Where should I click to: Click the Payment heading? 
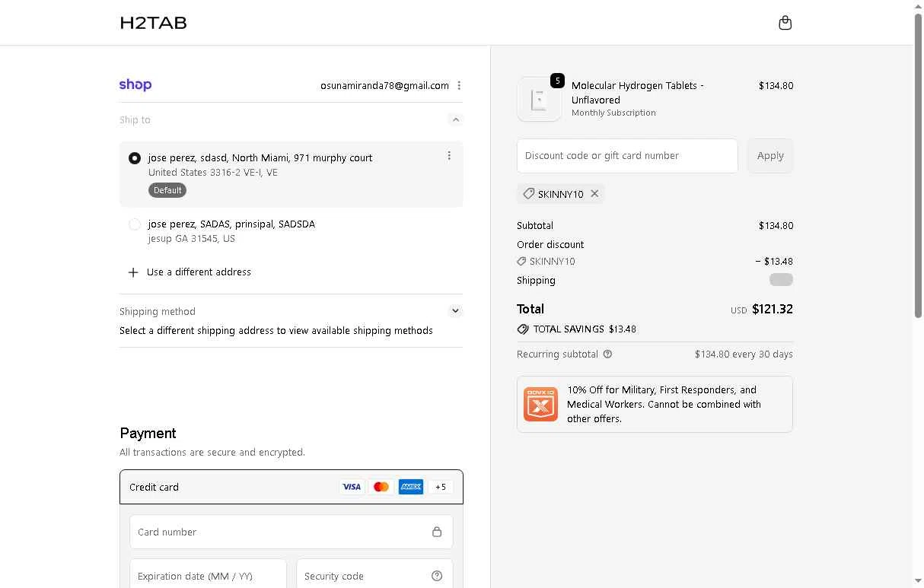(x=148, y=434)
